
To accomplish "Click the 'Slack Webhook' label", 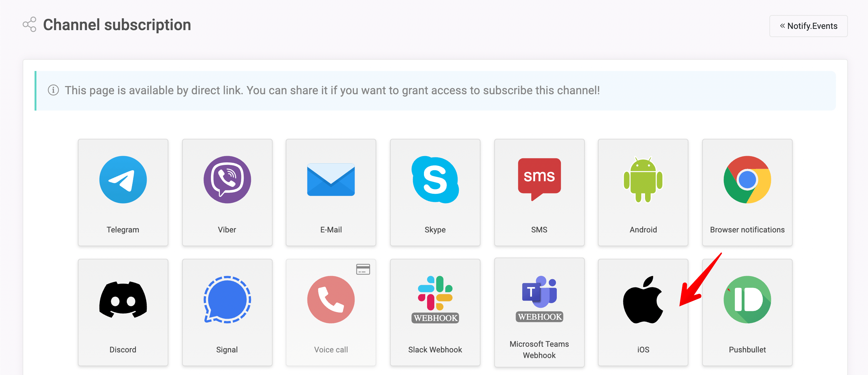I will tap(435, 349).
